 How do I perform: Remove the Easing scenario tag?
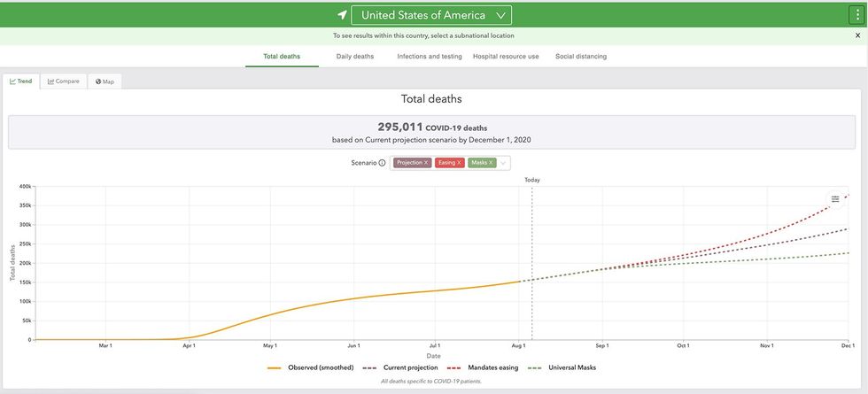(459, 163)
